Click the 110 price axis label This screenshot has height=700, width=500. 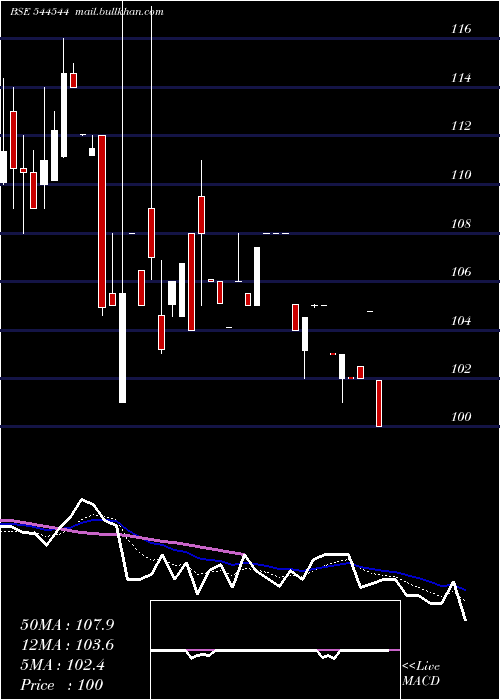click(x=461, y=175)
